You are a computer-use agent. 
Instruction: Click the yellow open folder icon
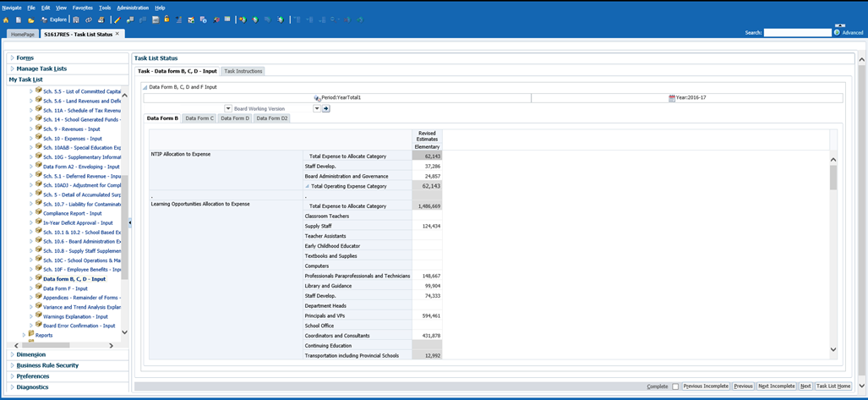point(31,19)
